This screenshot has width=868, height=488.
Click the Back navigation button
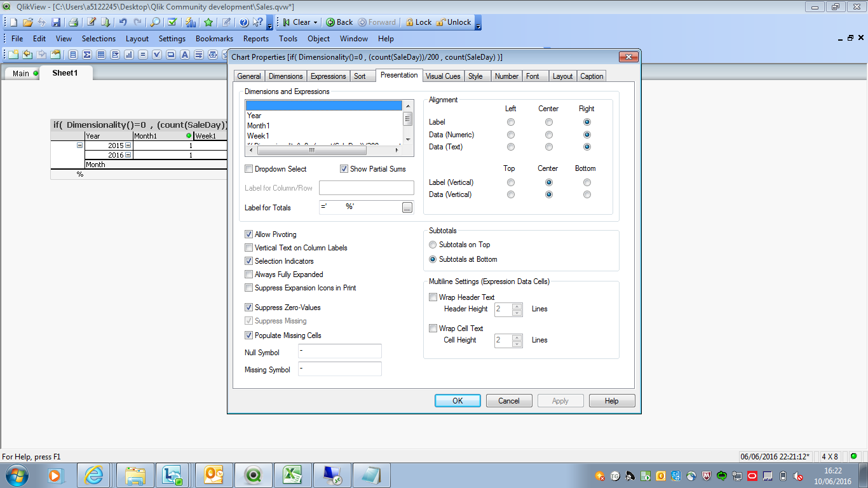pos(339,22)
